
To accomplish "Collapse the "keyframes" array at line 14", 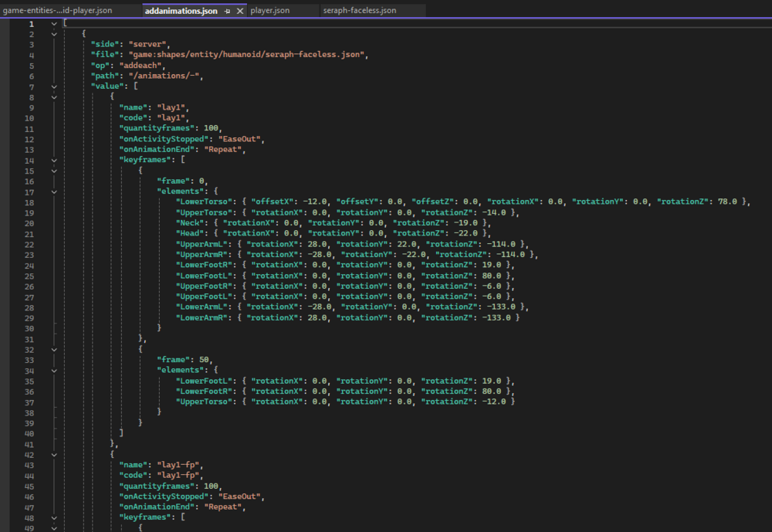I will tap(54, 160).
